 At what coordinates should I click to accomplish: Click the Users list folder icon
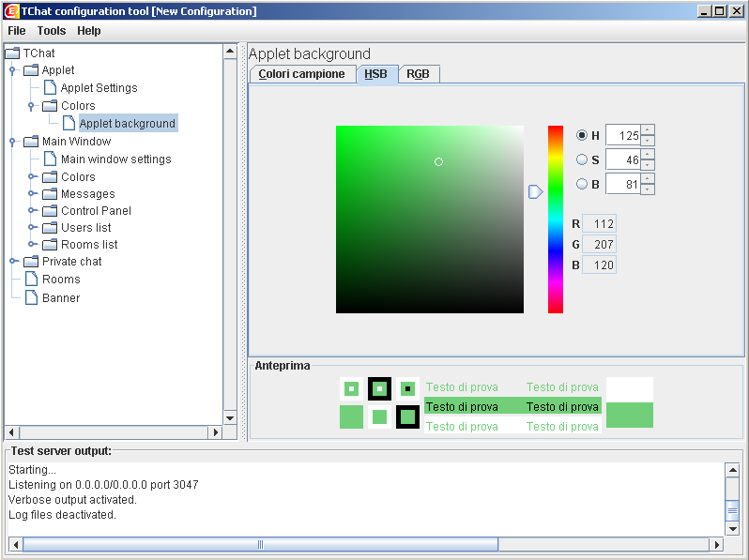click(50, 228)
